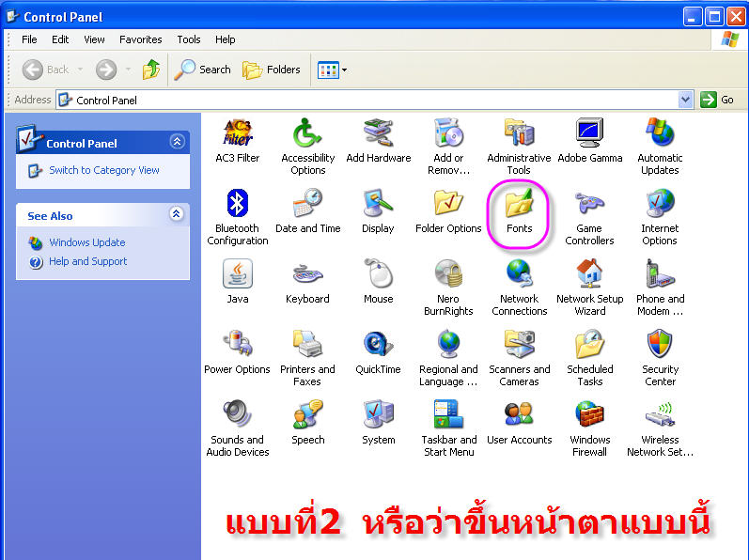Open Keyboard settings
This screenshot has width=749, height=560.
click(x=308, y=282)
